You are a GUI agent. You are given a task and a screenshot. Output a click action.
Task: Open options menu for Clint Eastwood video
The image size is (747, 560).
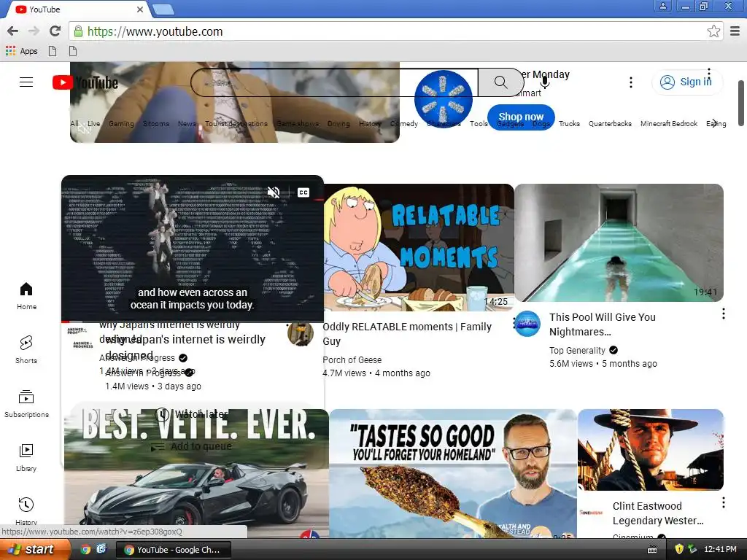[x=723, y=502]
